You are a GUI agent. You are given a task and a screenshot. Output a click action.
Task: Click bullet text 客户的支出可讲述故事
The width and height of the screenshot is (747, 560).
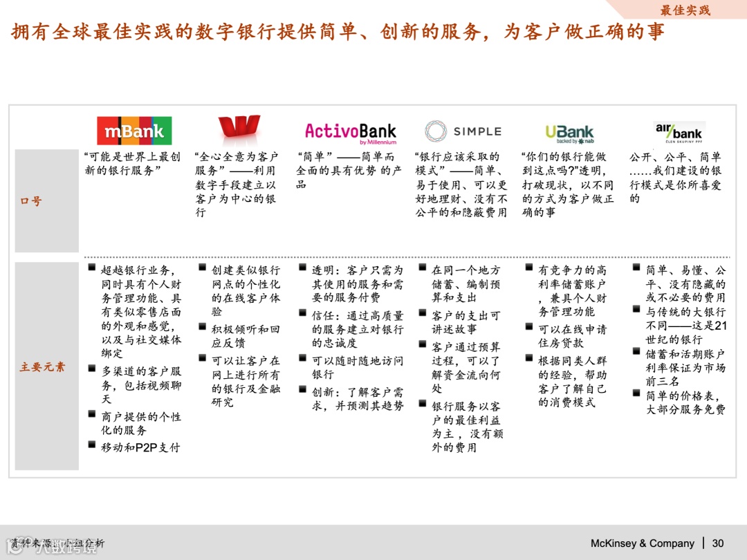tap(466, 322)
